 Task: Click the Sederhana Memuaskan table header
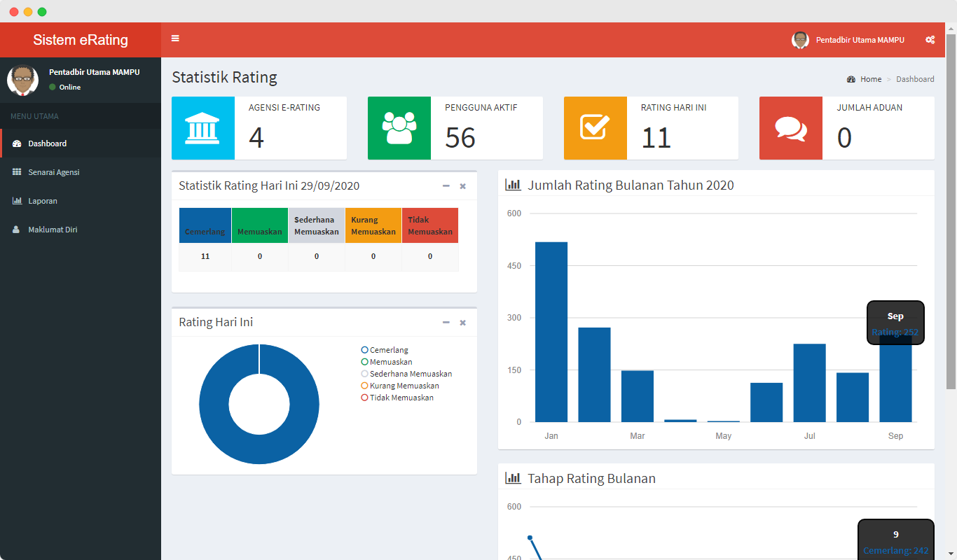(x=317, y=225)
